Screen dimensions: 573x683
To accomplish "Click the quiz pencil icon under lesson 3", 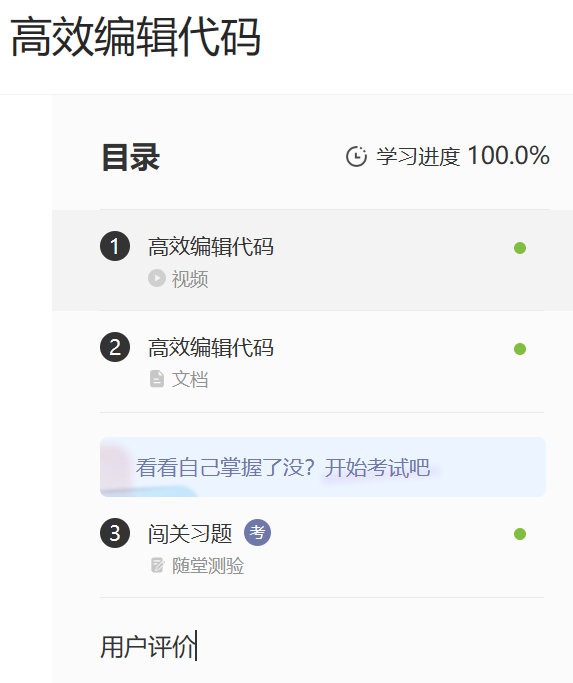I will 157,565.
